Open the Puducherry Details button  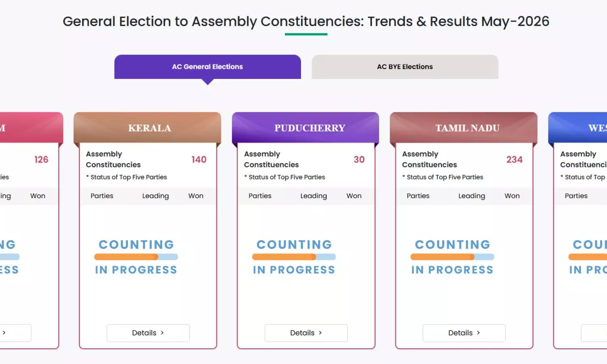tap(306, 333)
